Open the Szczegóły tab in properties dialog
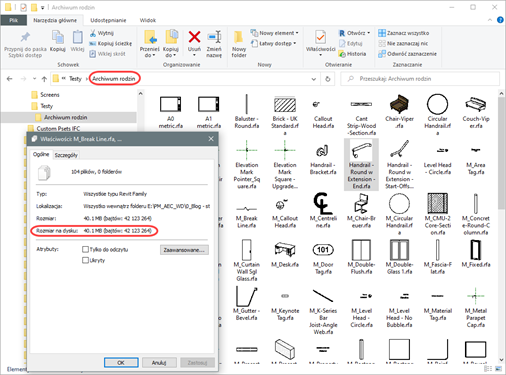Image resolution: width=506 pixels, height=375 pixels. 66,155
